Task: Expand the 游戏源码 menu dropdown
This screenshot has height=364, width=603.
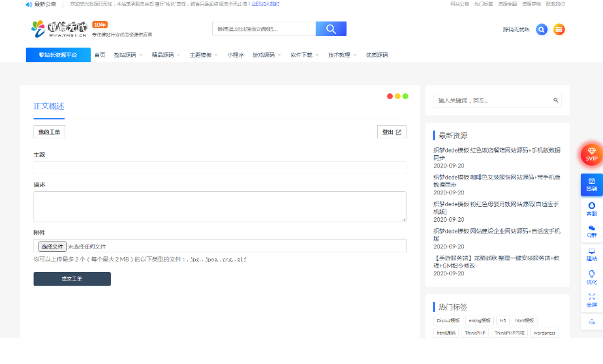Action: coord(266,55)
